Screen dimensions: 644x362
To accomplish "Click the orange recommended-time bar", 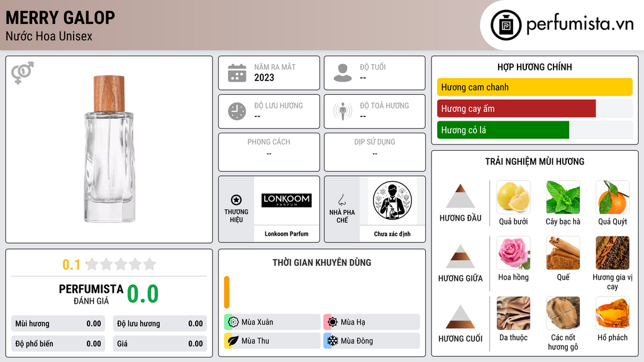I will 226,292.
